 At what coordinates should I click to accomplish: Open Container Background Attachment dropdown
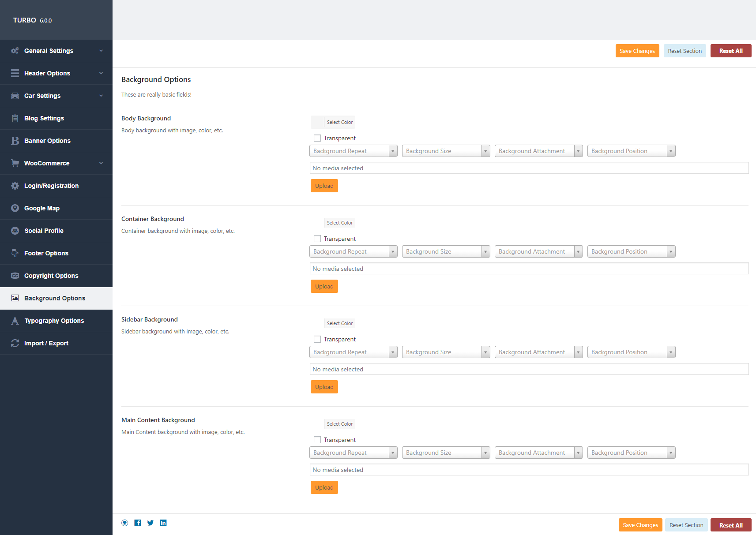tap(538, 251)
